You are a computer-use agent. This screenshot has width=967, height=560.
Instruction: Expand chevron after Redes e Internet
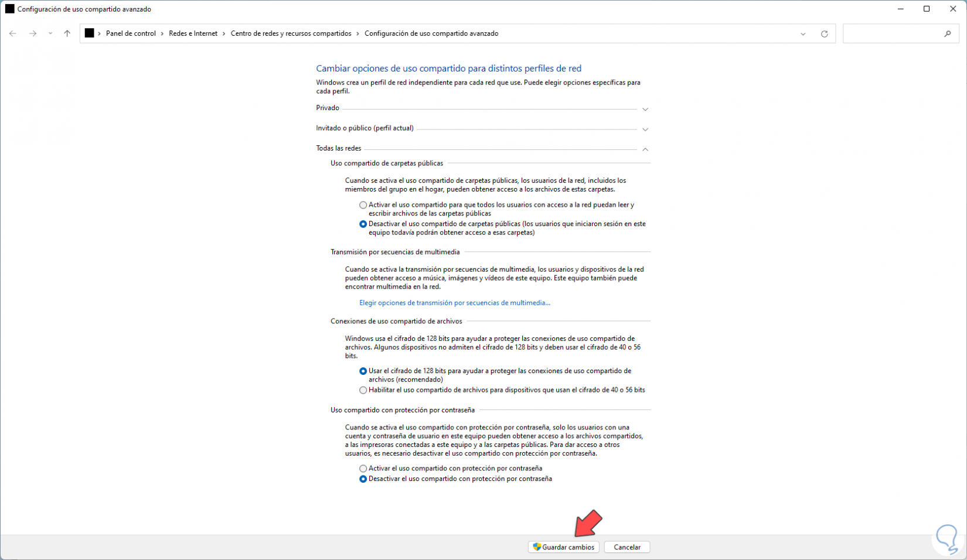coord(224,33)
